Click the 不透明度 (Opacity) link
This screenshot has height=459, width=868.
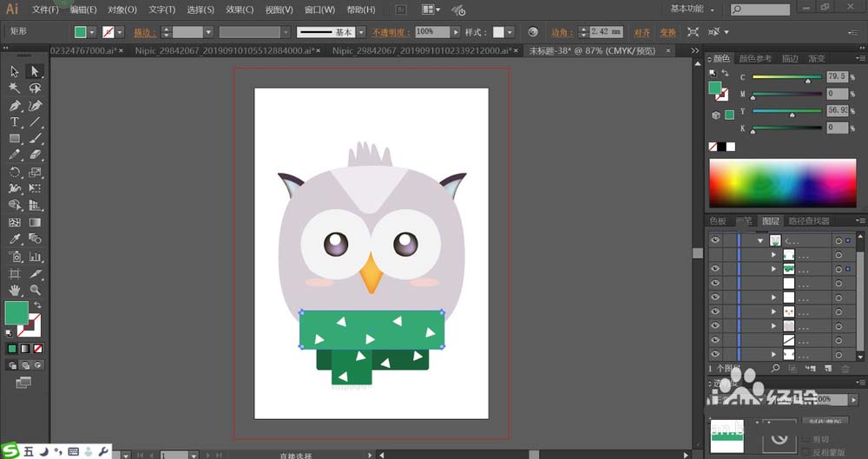[x=391, y=33]
